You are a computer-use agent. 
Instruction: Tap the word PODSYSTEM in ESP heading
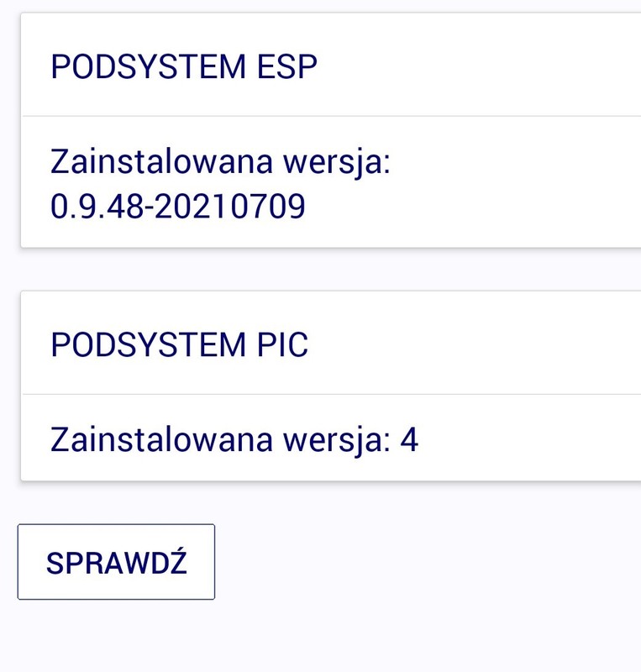pyautogui.click(x=145, y=66)
